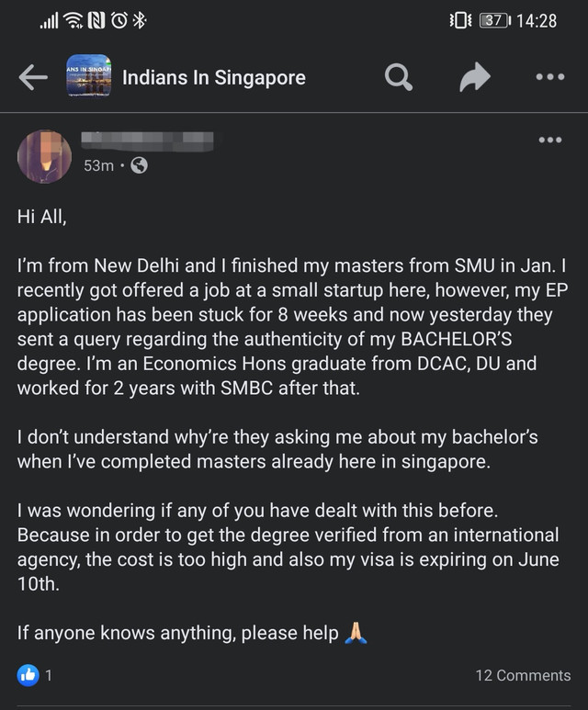Image resolution: width=588 pixels, height=710 pixels.
Task: Open search in the group
Action: point(398,78)
